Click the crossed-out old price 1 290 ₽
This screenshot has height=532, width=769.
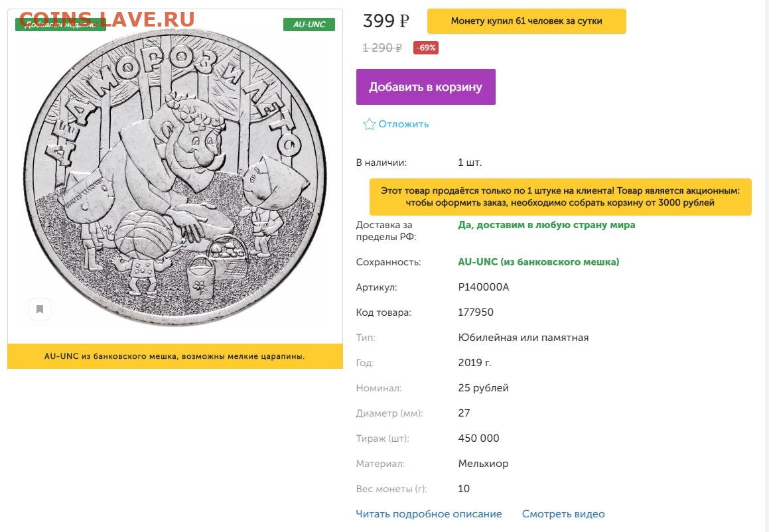pos(382,48)
